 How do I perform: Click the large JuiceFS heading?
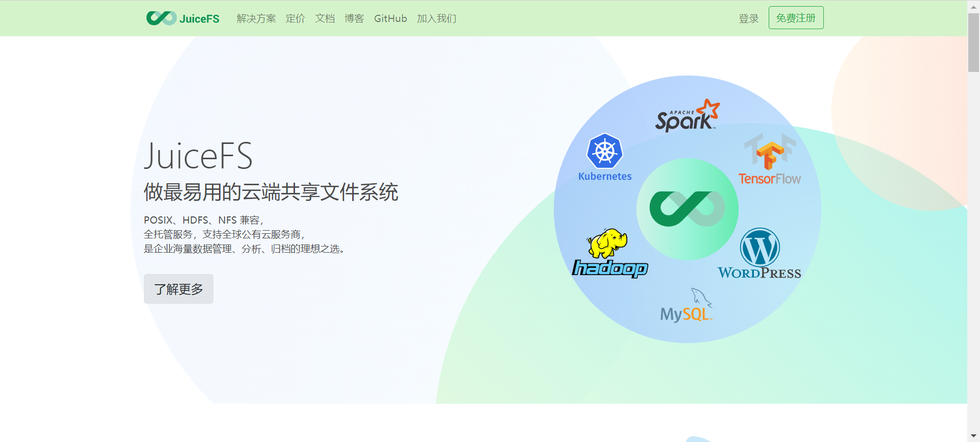tap(199, 156)
